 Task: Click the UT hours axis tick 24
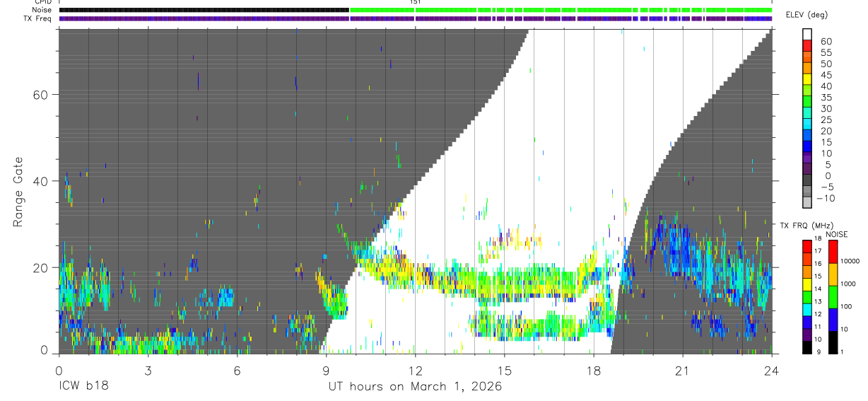click(x=771, y=371)
